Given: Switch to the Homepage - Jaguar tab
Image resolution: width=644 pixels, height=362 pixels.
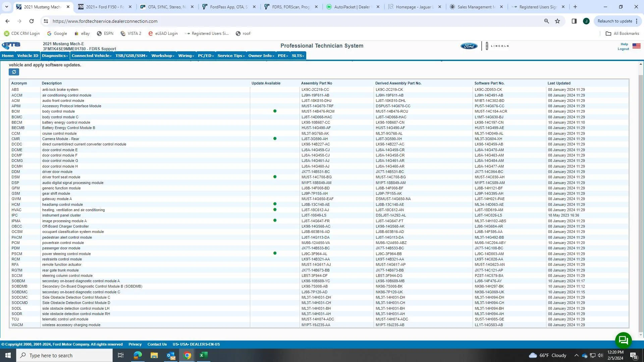Looking at the screenshot, I should coord(415,7).
